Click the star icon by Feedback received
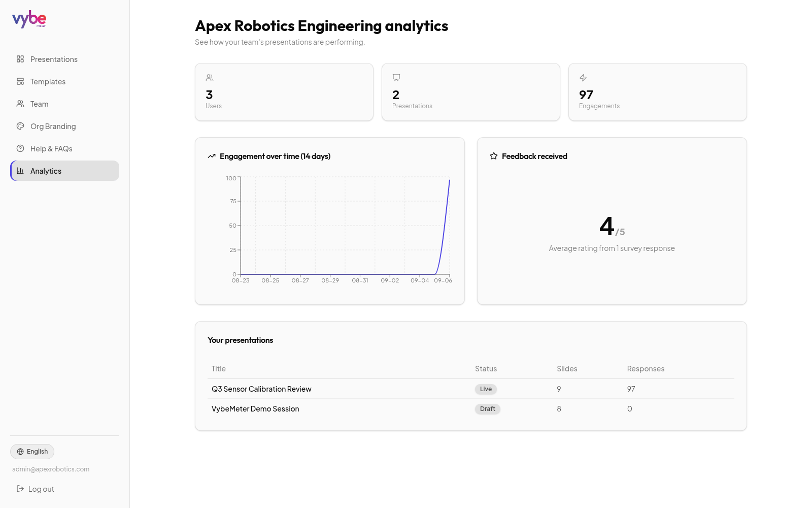The height and width of the screenshot is (508, 812). click(494, 156)
